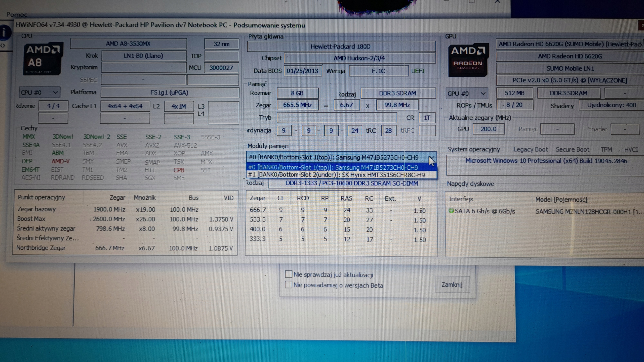Click the DDR3-1333 / PC3-10600 module type field
The height and width of the screenshot is (362, 644).
click(x=352, y=183)
